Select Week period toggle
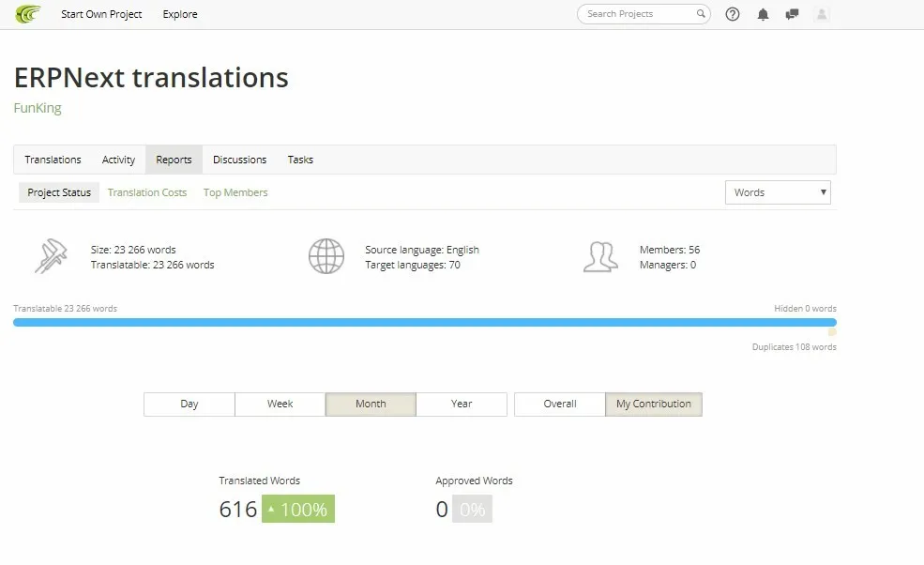 (x=280, y=404)
